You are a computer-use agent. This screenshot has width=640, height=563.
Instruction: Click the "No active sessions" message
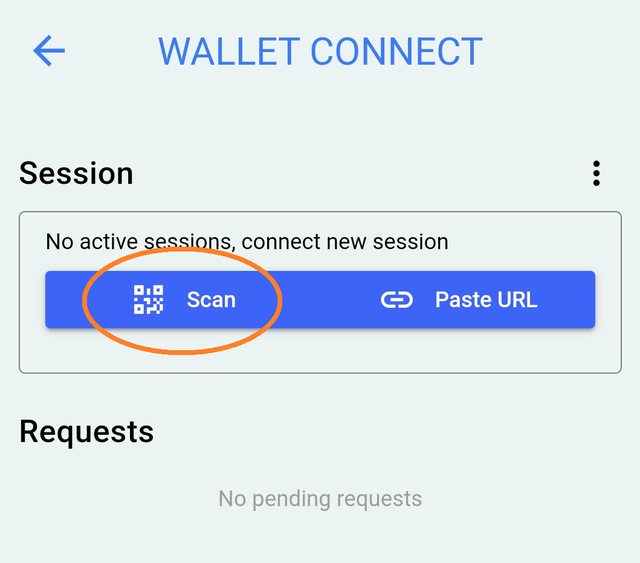[138, 241]
